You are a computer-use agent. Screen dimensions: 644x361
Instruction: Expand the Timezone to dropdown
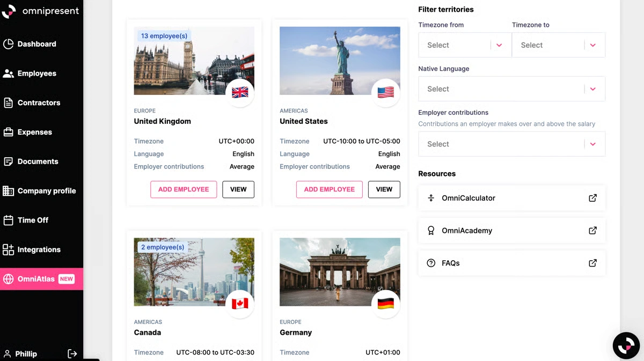coord(559,45)
